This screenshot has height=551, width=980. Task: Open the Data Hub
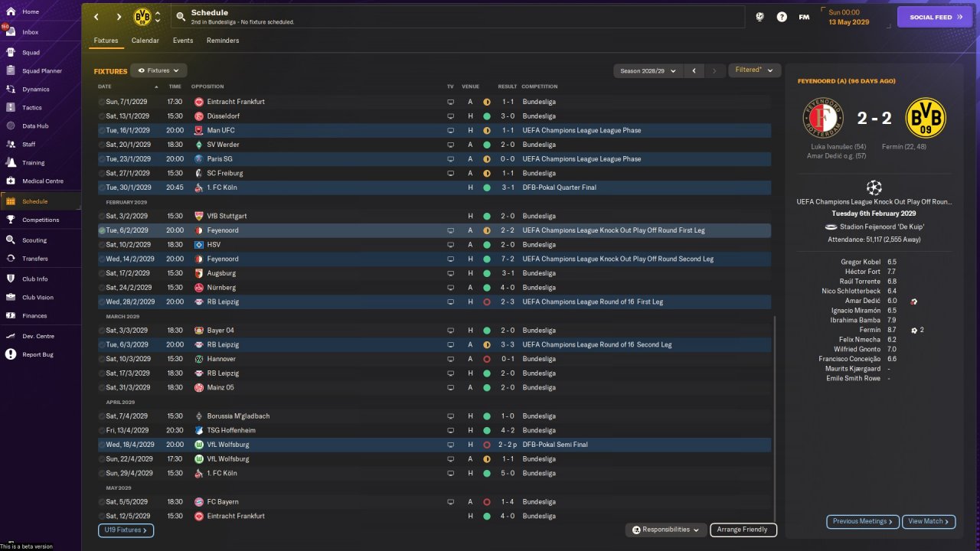tap(41, 126)
